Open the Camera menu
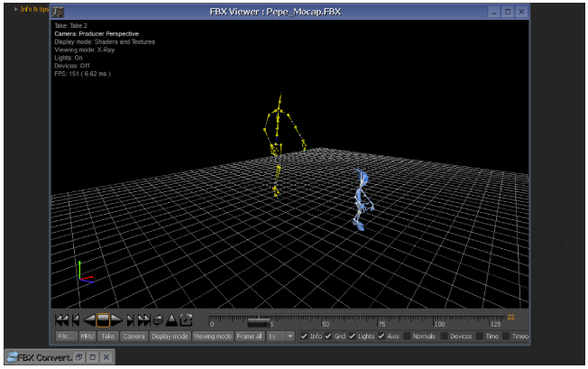The width and height of the screenshot is (588, 369). click(x=133, y=336)
